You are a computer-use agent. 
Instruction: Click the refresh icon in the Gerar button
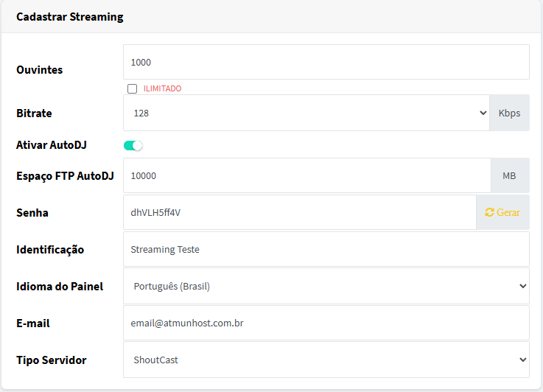[x=489, y=212]
